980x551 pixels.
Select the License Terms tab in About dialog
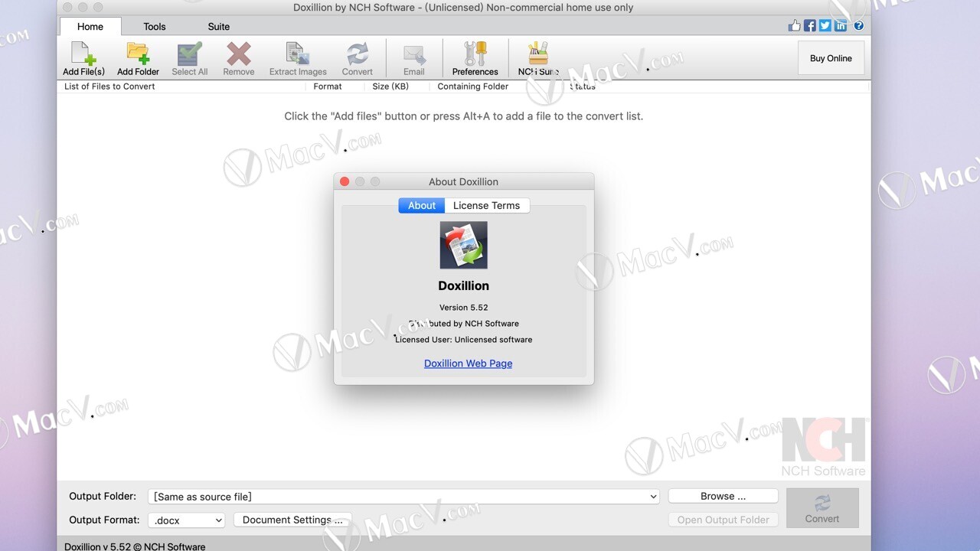coord(486,205)
